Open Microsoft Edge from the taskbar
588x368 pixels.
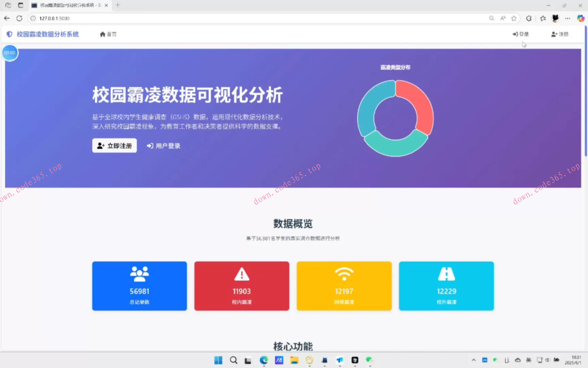264,360
